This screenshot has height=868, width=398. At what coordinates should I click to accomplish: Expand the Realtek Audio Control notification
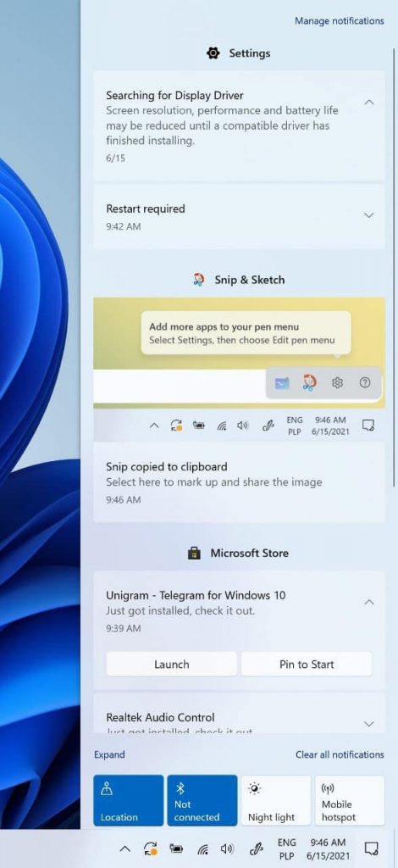click(369, 724)
